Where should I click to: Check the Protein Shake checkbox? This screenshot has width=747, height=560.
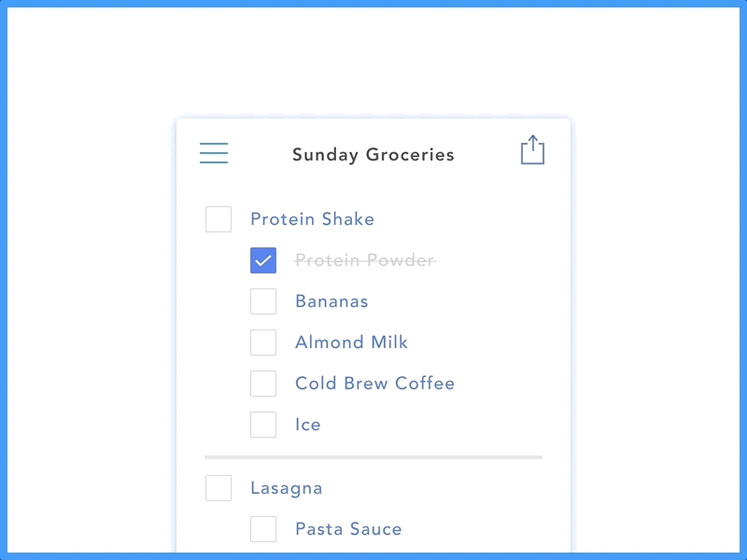point(218,219)
